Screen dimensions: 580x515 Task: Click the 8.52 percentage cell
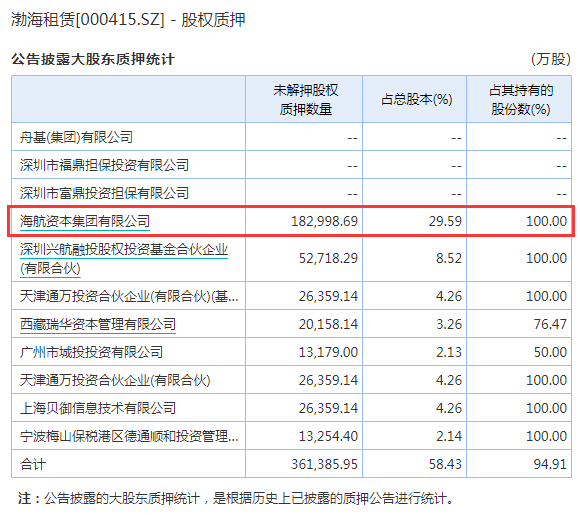click(x=449, y=258)
